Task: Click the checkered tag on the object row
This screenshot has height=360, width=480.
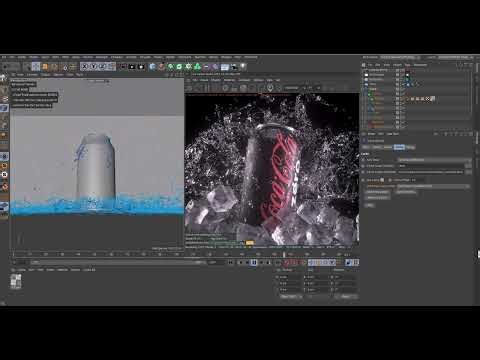Action: point(428,99)
